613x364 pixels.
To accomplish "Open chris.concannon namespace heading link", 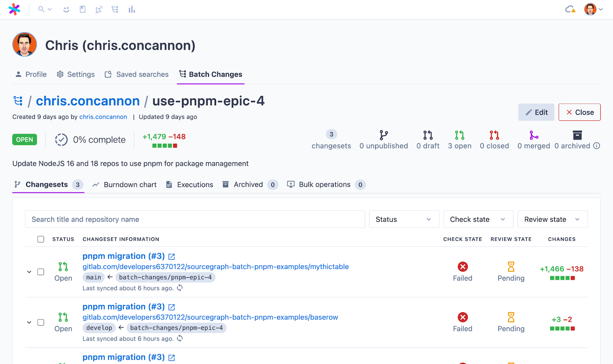I will click(88, 101).
